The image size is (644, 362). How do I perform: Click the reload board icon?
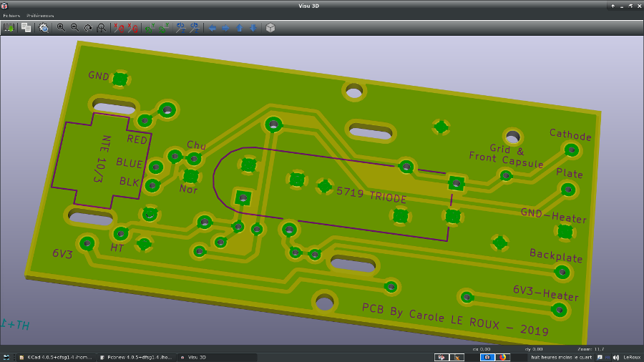[x=9, y=28]
